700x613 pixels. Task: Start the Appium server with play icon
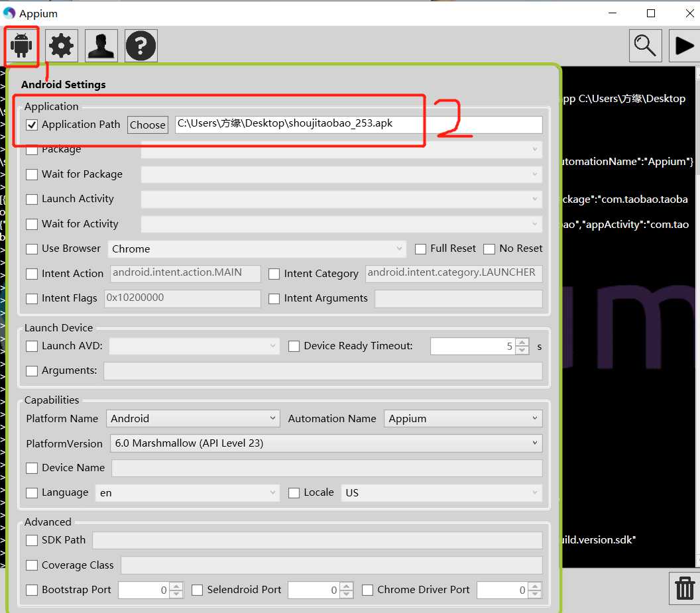pyautogui.click(x=684, y=46)
